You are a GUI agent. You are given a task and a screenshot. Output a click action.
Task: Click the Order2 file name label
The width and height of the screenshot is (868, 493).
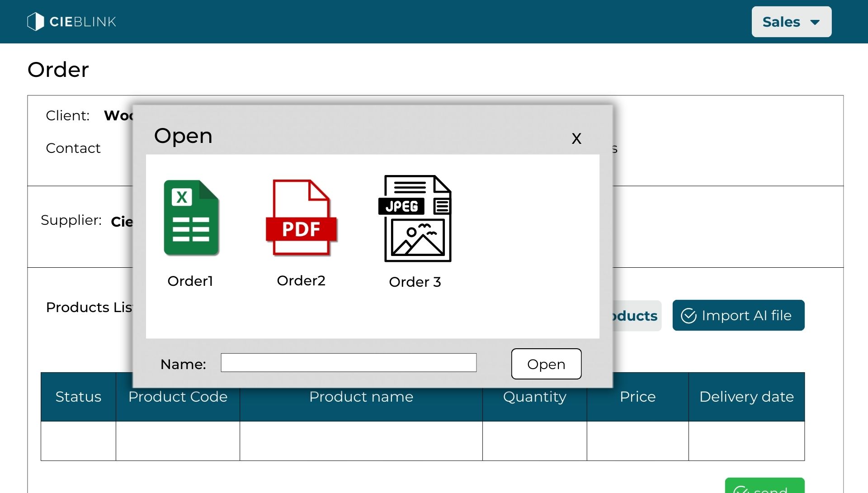tap(301, 280)
